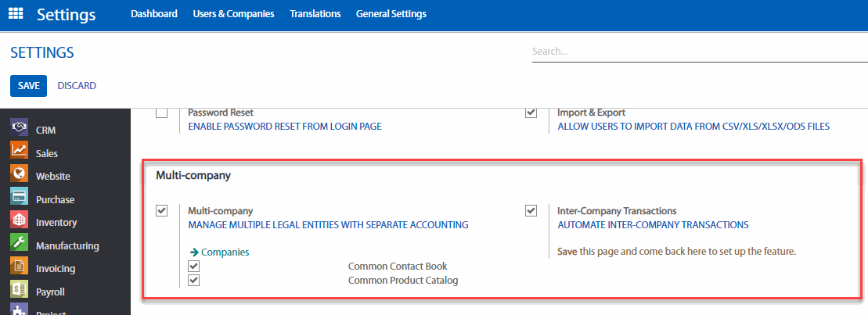Open the Payroll module icon
Viewport: 868px width, 315px height.
(x=20, y=290)
